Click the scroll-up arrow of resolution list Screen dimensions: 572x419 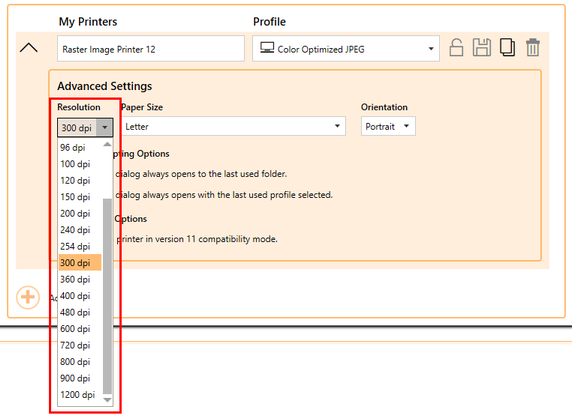tap(107, 144)
